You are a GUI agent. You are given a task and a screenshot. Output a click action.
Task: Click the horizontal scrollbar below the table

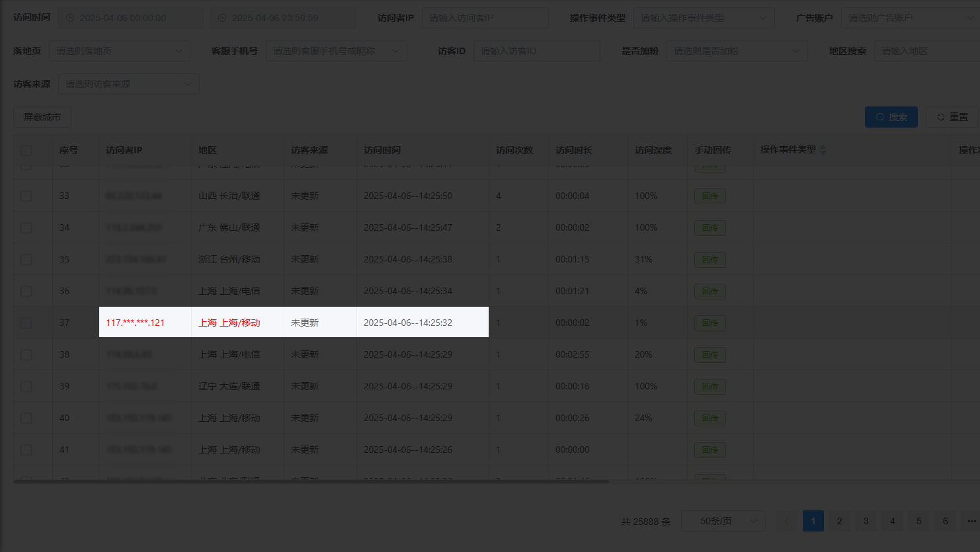[x=311, y=482]
